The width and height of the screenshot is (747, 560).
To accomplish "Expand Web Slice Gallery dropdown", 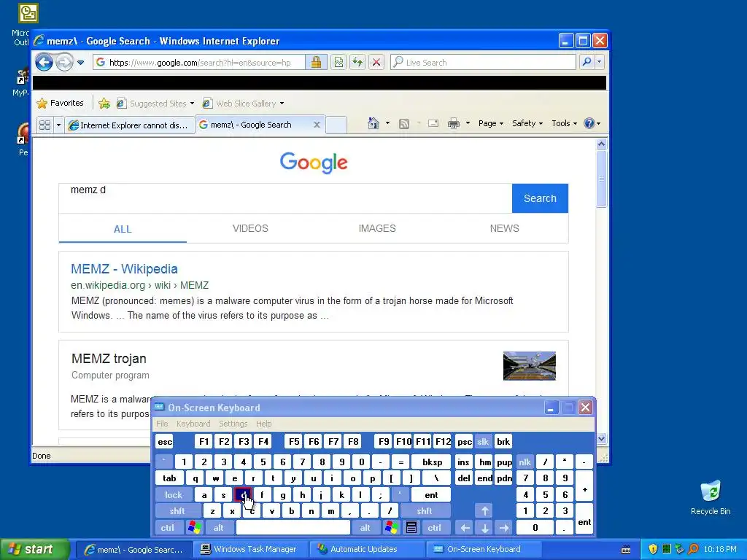I will tap(282, 104).
